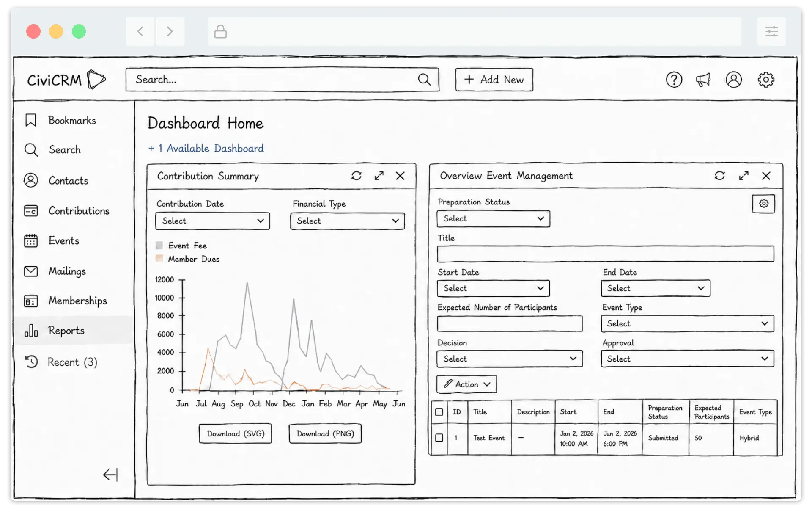Viewport: 812px width, 508px height.
Task: Click the Recent history clock icon
Action: tap(31, 362)
